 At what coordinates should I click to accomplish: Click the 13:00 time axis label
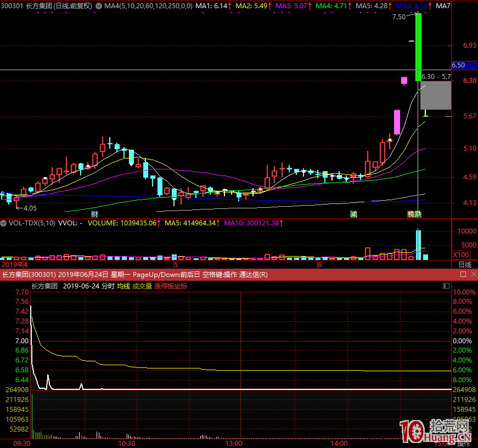point(234,444)
